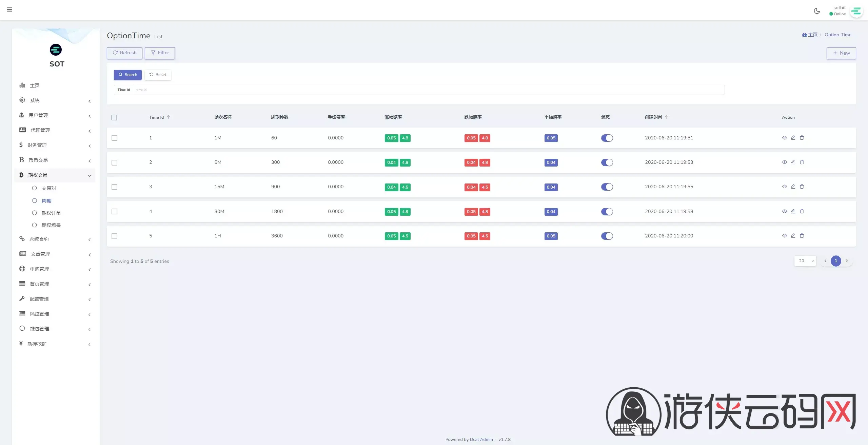The width and height of the screenshot is (868, 445).
Task: Open the page size 20 dropdown
Action: (x=805, y=261)
